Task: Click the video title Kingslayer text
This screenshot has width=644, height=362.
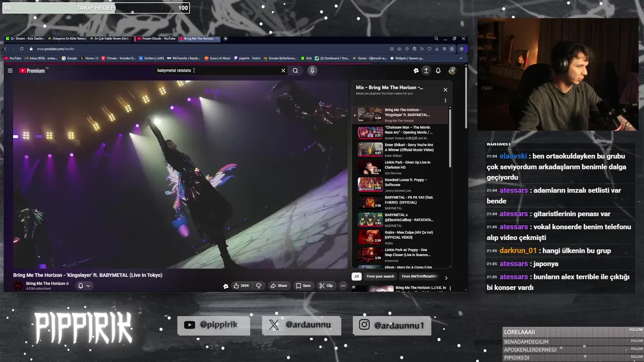Action: point(88,275)
